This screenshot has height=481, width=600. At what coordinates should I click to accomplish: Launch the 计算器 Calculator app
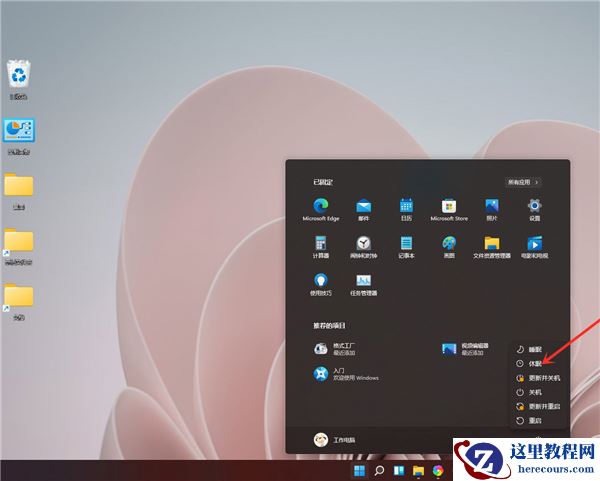pyautogui.click(x=321, y=247)
